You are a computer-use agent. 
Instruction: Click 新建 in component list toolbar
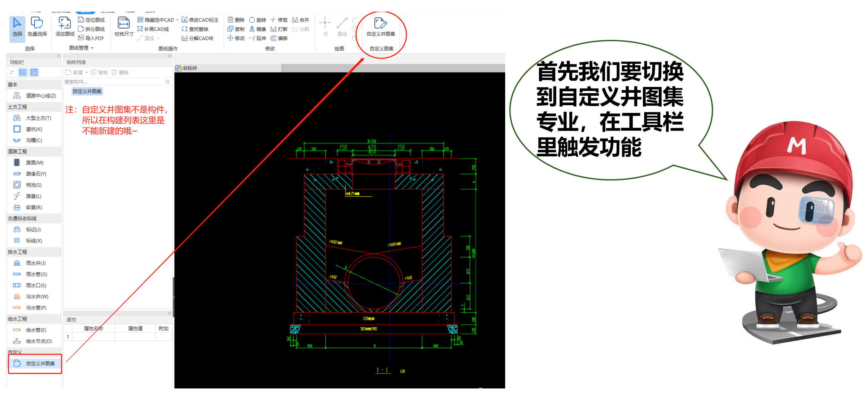tap(74, 72)
